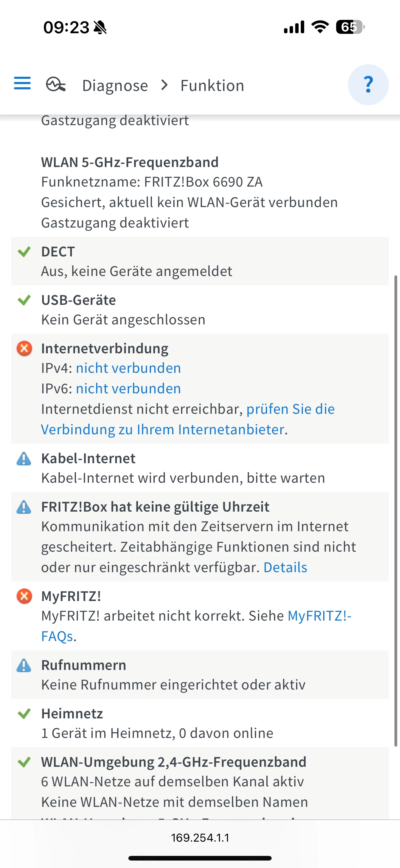Viewport: 400px width, 868px height.
Task: Open the help question mark button
Action: 368,84
